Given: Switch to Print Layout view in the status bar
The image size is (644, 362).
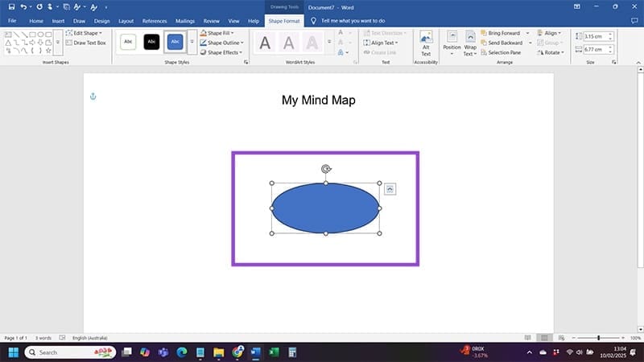Looking at the screenshot, I should 546,338.
